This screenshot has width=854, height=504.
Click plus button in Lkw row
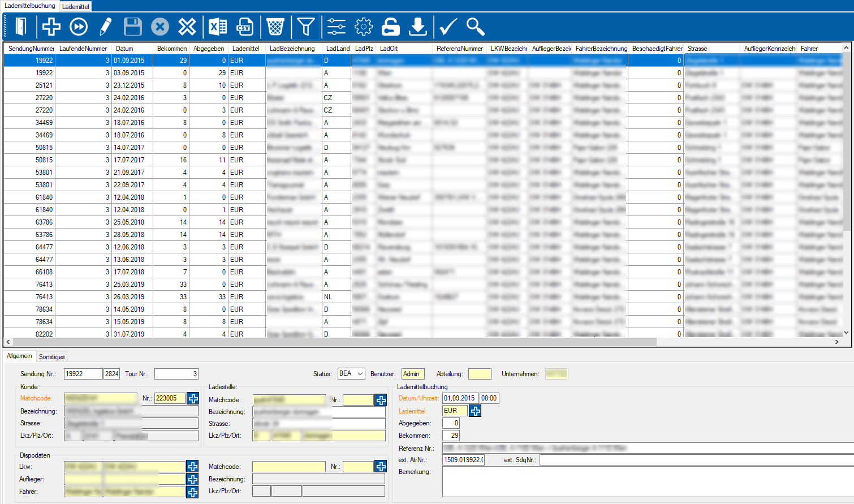[x=192, y=467]
